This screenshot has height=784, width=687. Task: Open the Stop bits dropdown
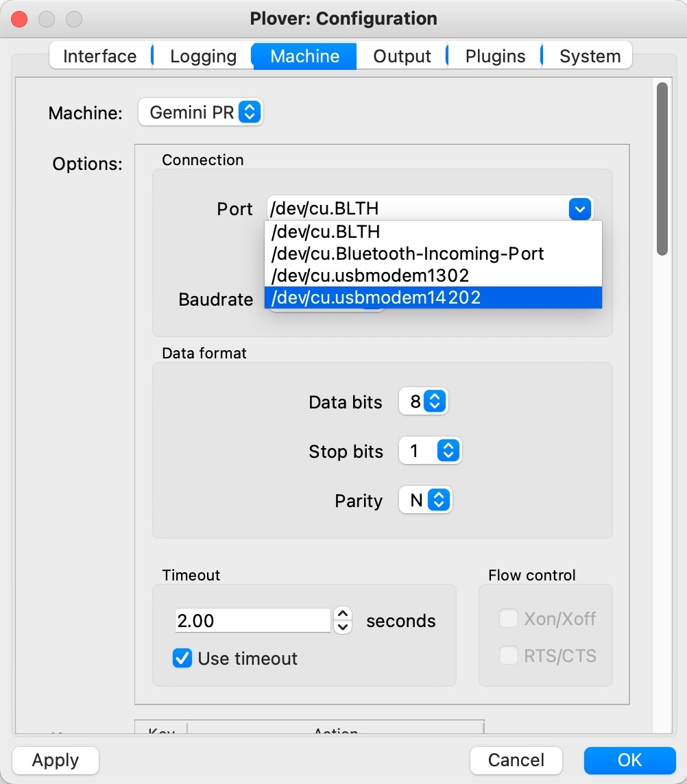point(430,450)
